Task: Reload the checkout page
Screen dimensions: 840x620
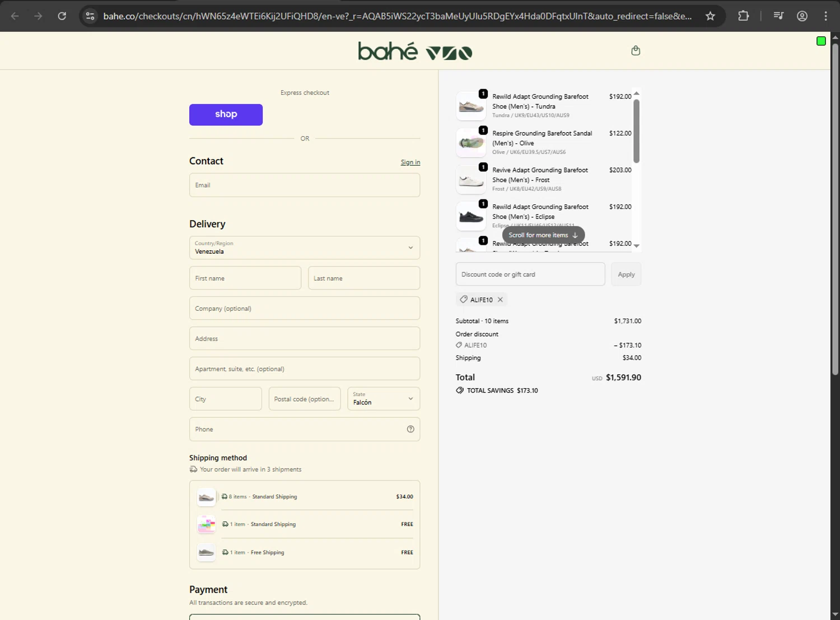Action: click(x=62, y=16)
